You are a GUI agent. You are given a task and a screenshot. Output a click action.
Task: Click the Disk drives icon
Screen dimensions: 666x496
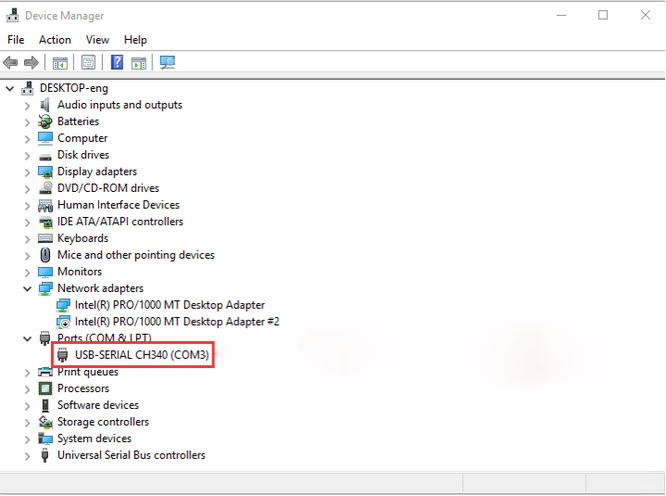[x=45, y=157]
